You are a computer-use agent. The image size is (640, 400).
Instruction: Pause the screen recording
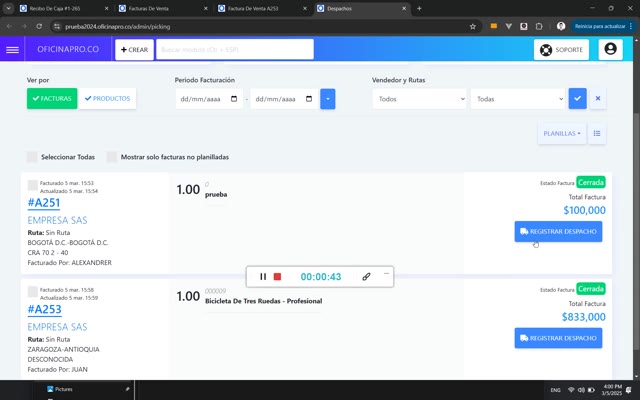click(x=263, y=277)
